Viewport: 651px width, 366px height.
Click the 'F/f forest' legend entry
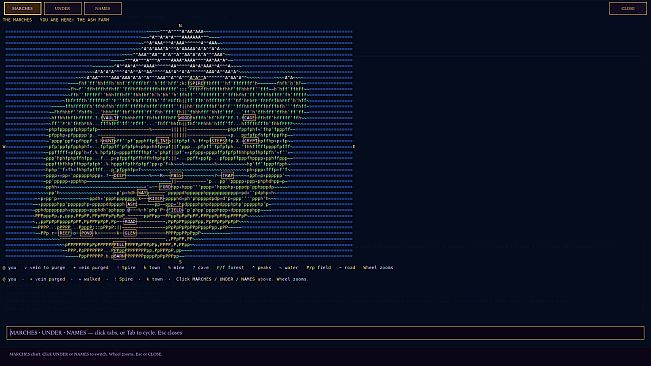point(230,268)
